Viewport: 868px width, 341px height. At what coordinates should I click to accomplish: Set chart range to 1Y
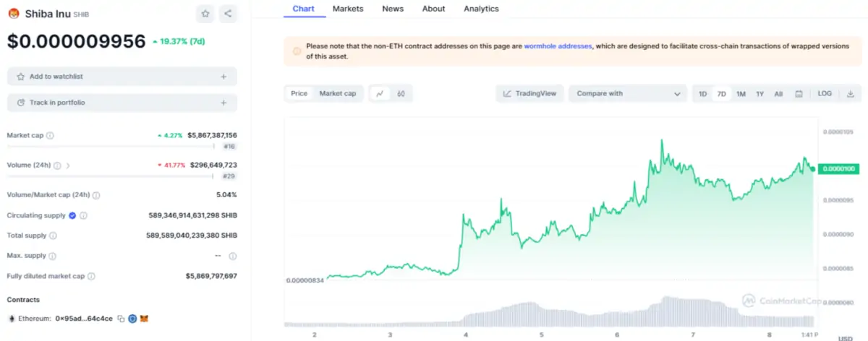[759, 94]
